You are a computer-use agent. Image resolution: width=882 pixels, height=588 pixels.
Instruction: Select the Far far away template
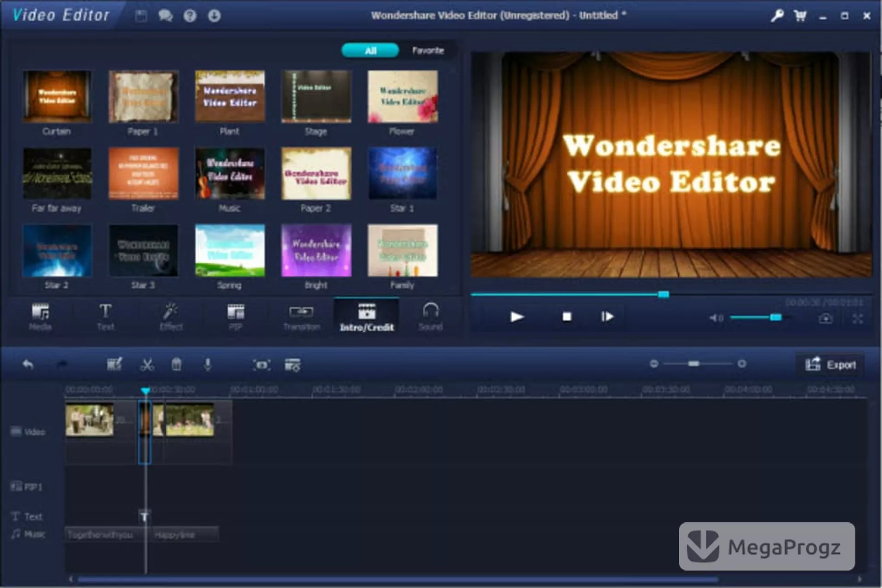tap(57, 174)
